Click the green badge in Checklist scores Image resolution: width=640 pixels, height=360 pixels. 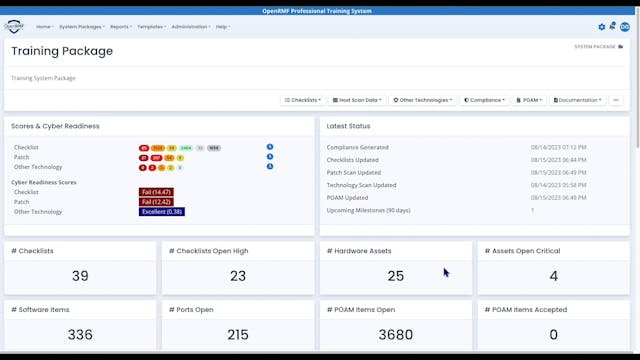pyautogui.click(x=186, y=148)
